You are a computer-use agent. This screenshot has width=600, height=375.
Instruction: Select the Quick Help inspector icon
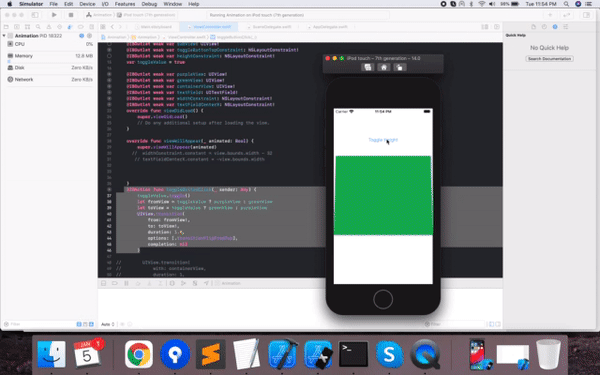(x=555, y=27)
